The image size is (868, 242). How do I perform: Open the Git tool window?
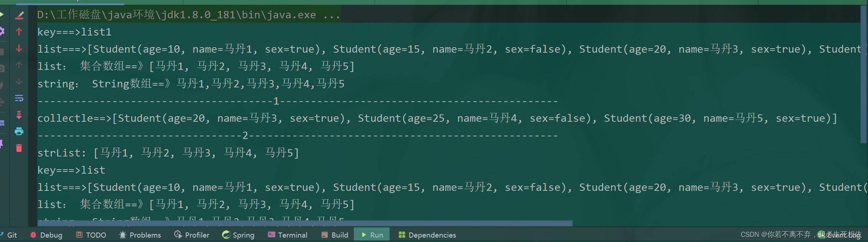click(x=9, y=235)
